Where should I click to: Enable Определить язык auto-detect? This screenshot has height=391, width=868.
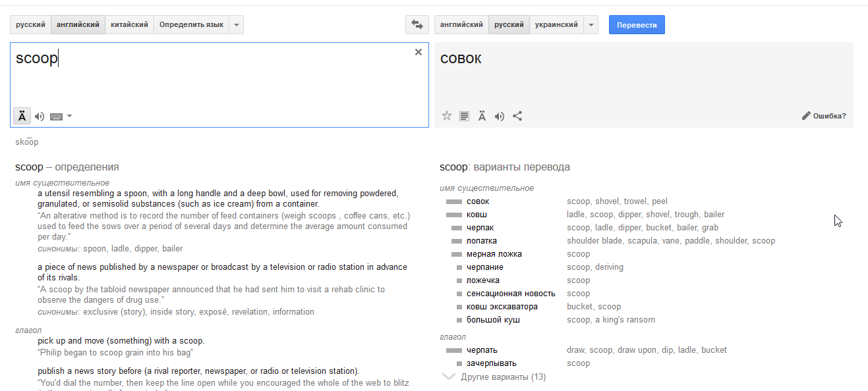(x=191, y=25)
